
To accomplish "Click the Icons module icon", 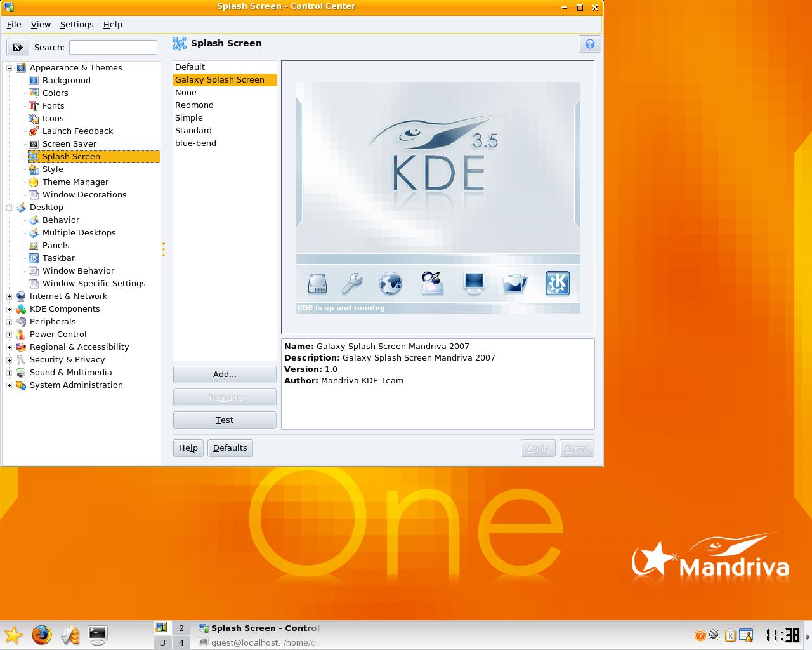I will 34,119.
